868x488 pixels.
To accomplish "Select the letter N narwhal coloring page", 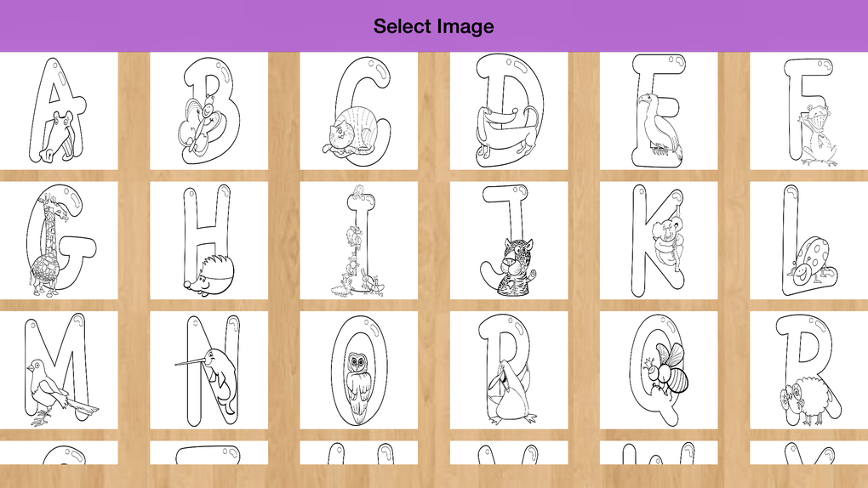I will coord(208,370).
